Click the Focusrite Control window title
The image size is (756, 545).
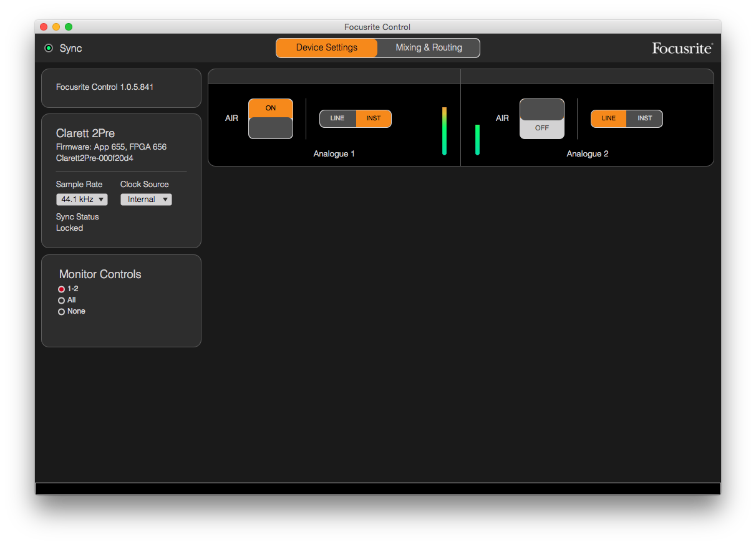pyautogui.click(x=377, y=27)
